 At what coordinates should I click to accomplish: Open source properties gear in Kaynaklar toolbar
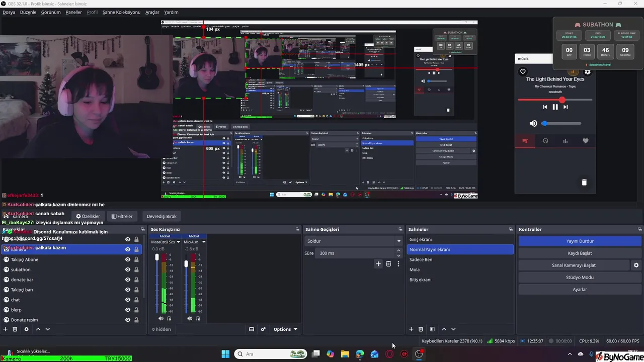(26, 329)
